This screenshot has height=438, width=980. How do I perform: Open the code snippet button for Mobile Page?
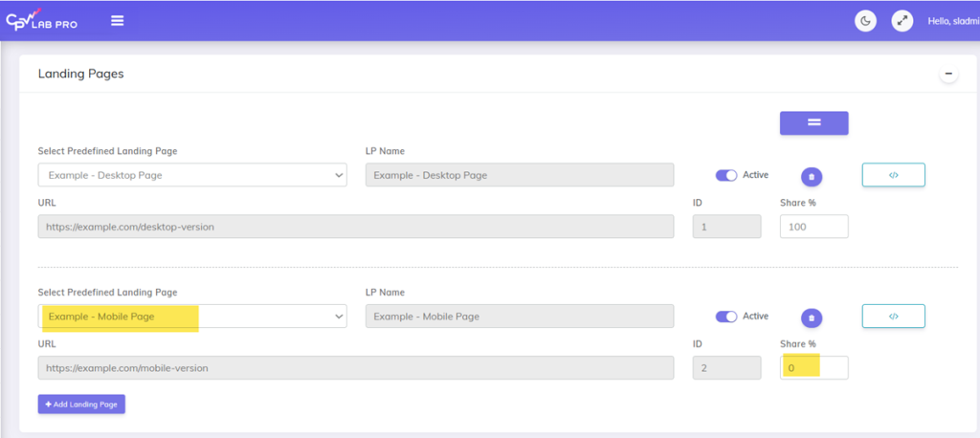click(x=894, y=317)
